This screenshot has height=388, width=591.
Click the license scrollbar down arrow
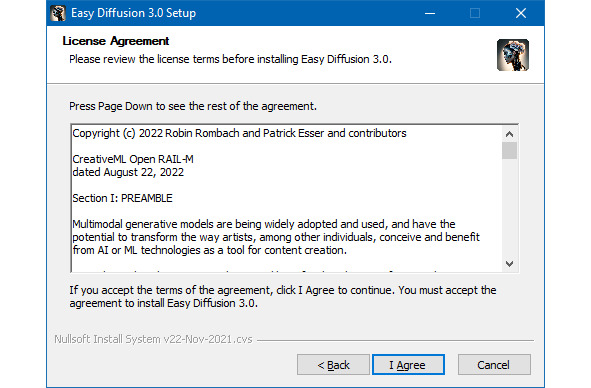pyautogui.click(x=510, y=264)
